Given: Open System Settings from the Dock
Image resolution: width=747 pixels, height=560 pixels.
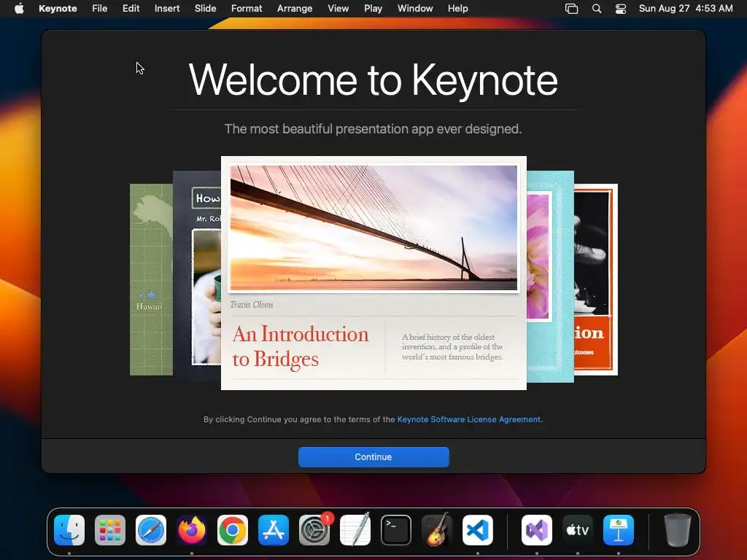Looking at the screenshot, I should (314, 530).
